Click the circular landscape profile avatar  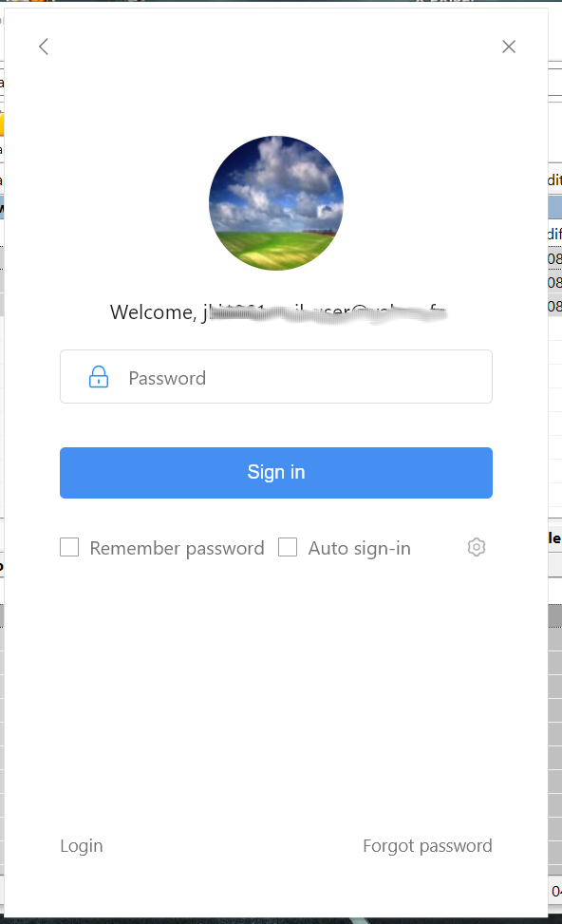(276, 203)
